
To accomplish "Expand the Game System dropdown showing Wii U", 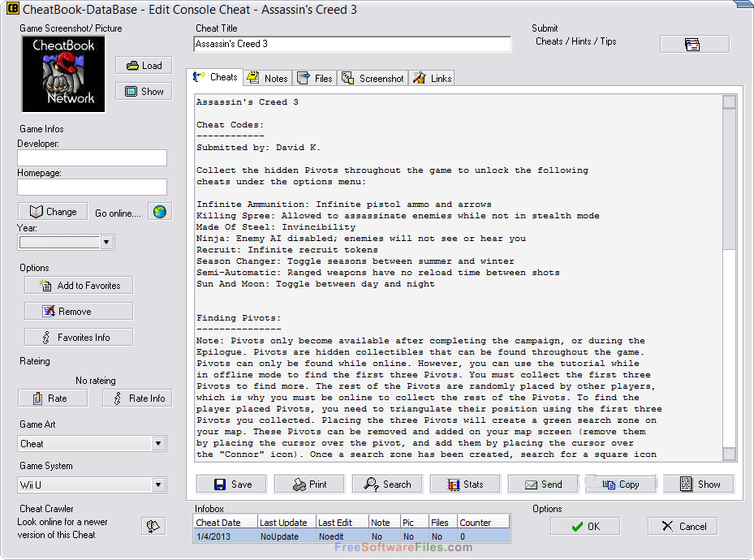I will [159, 485].
